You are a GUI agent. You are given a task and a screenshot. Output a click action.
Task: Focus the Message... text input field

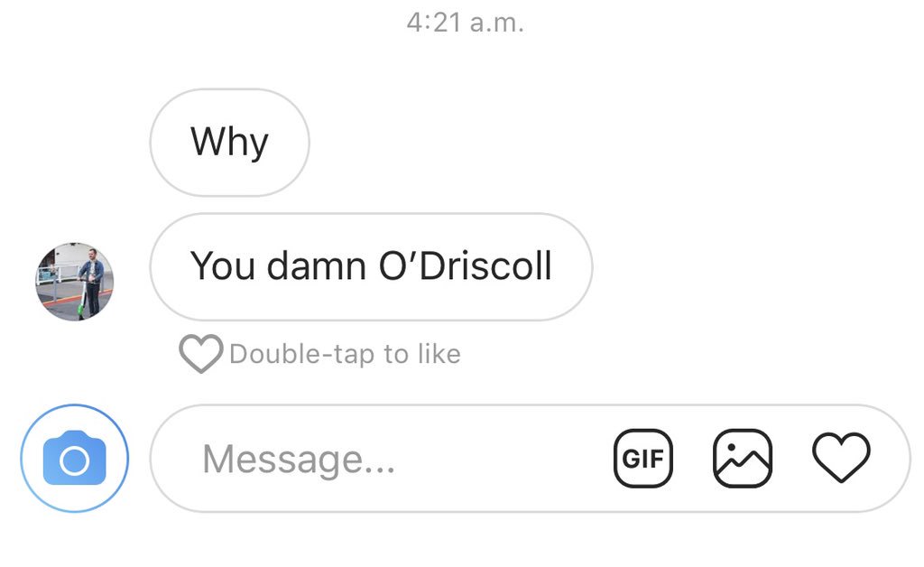click(x=530, y=458)
